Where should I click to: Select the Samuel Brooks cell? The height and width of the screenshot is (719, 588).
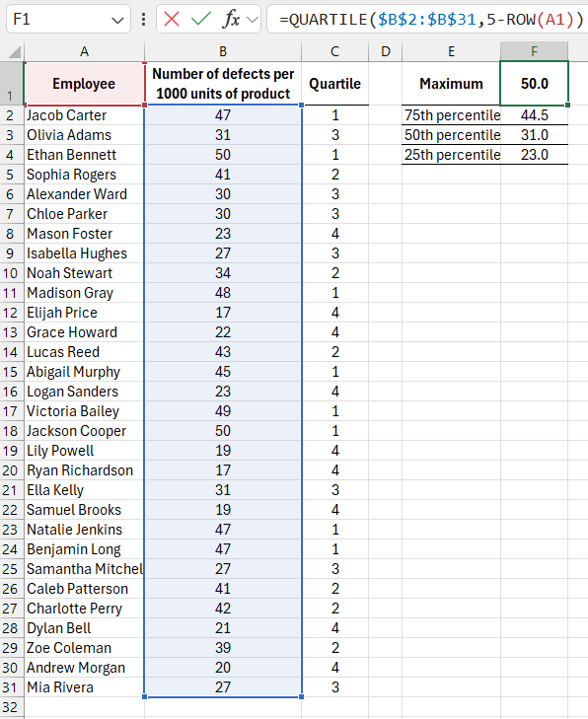pos(84,510)
